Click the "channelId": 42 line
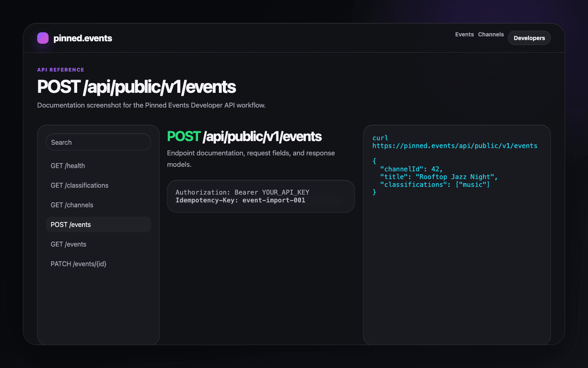This screenshot has height=368, width=588. pyautogui.click(x=411, y=169)
